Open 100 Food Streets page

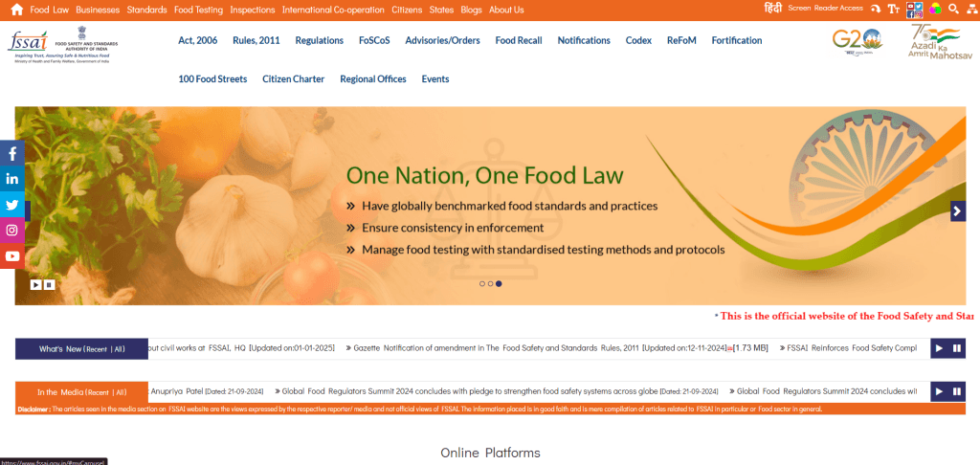click(x=212, y=78)
